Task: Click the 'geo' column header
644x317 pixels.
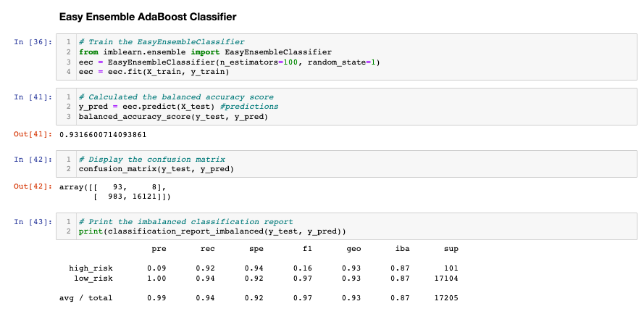Action: 354,249
